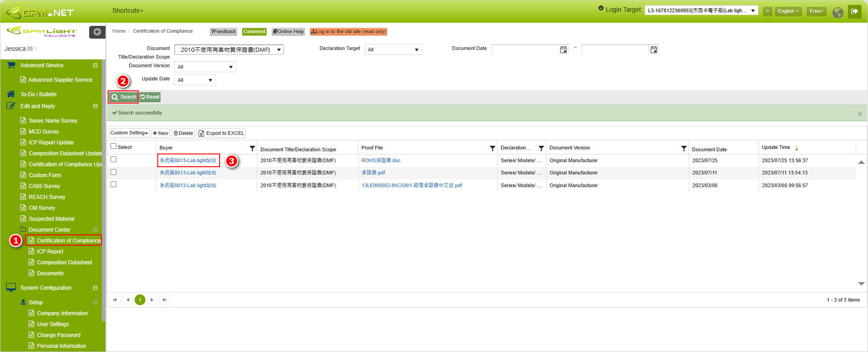The height and width of the screenshot is (352, 868).
Task: Click the logout icon at top right
Action: click(854, 11)
